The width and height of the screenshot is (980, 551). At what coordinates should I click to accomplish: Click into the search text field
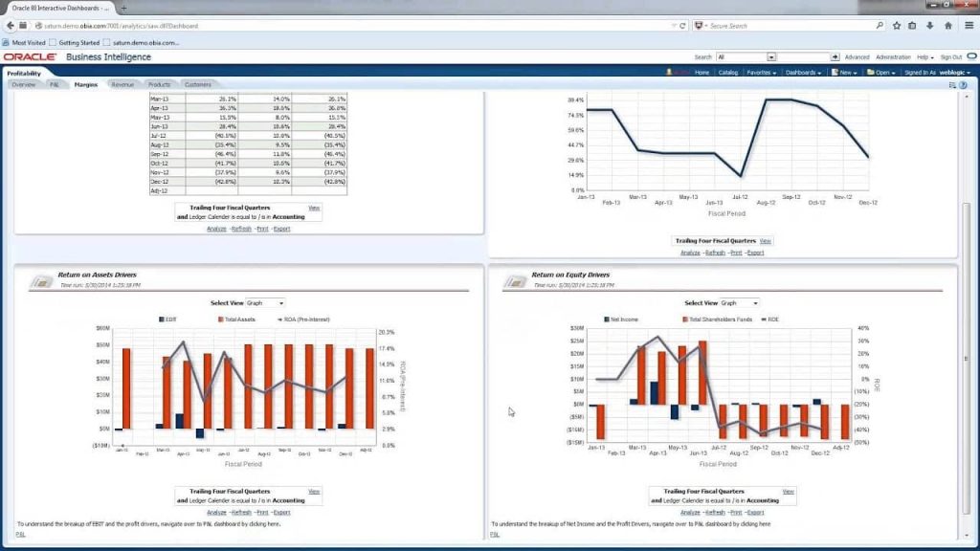click(803, 56)
